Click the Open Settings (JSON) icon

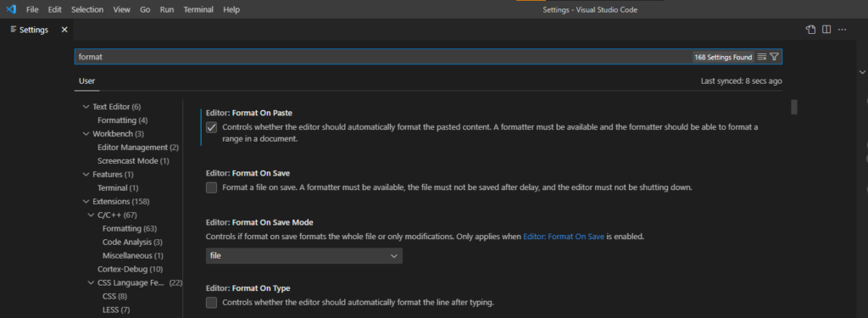point(811,30)
